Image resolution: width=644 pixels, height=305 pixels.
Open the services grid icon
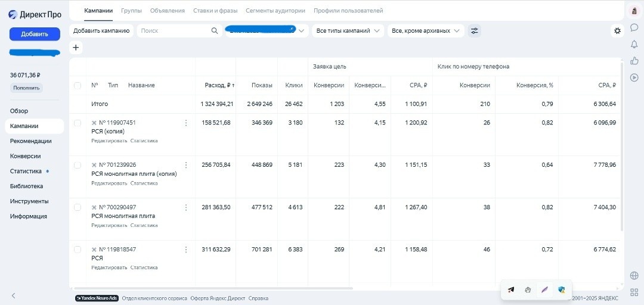point(634,292)
